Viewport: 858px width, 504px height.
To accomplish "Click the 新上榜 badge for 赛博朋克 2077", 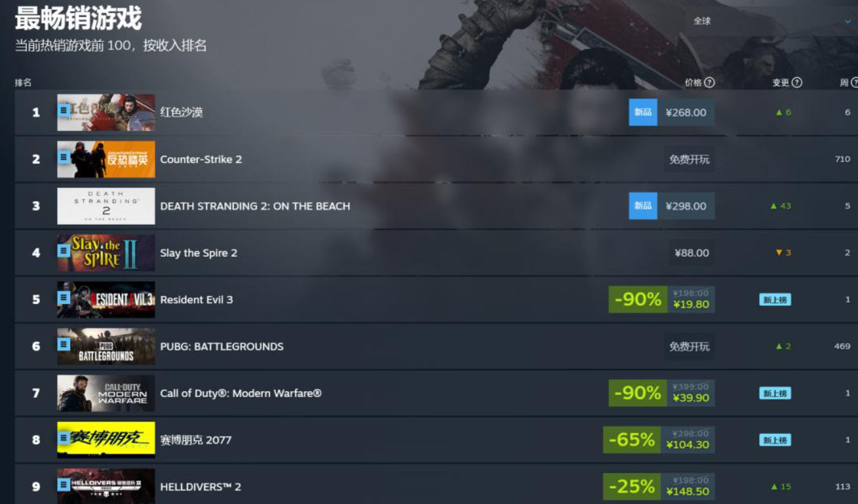I will point(775,440).
